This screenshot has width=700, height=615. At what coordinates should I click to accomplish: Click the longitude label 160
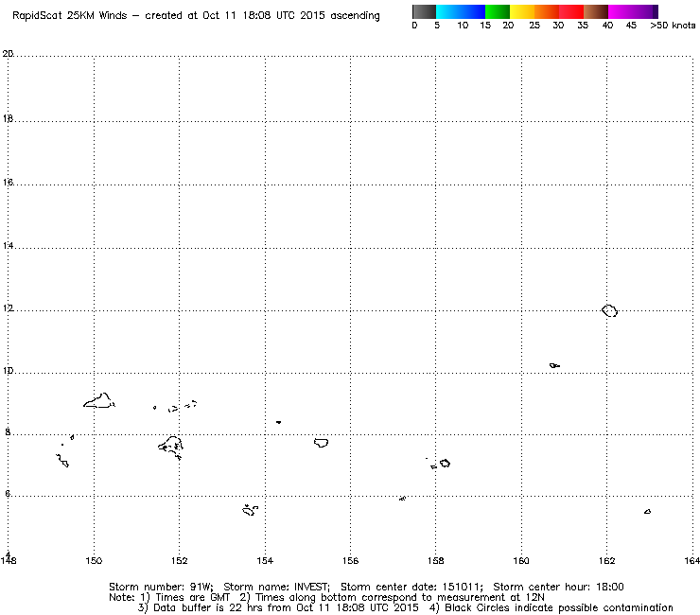pyautogui.click(x=521, y=560)
